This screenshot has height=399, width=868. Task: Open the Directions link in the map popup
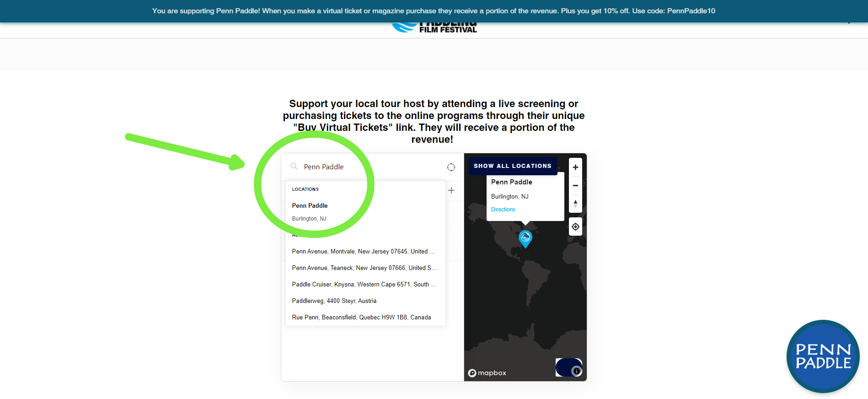(x=503, y=210)
